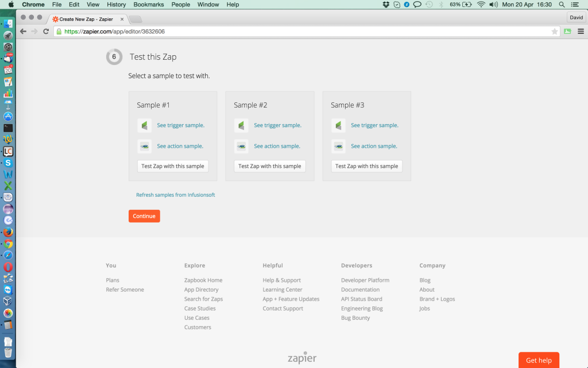Open the Window menu

(208, 5)
